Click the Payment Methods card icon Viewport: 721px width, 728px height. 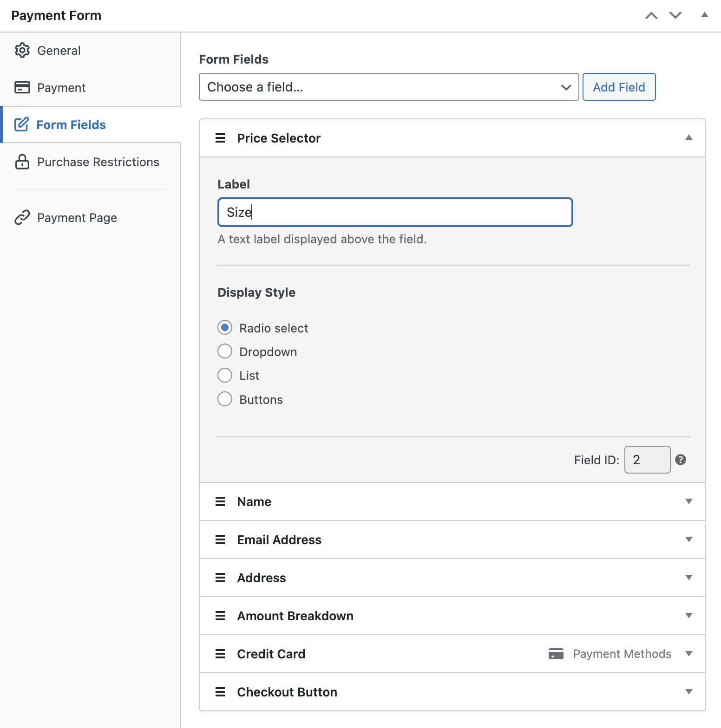click(x=556, y=654)
